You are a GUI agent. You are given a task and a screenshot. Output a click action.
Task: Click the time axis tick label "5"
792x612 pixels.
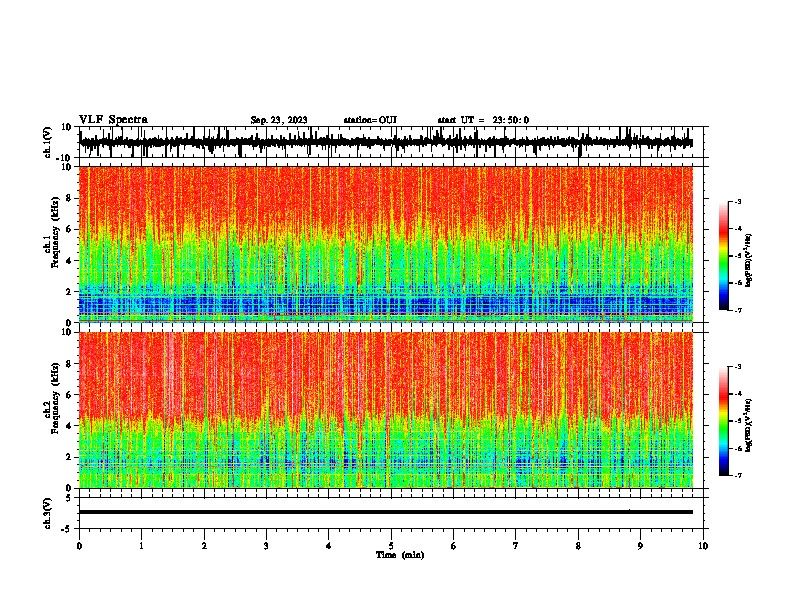[391, 546]
